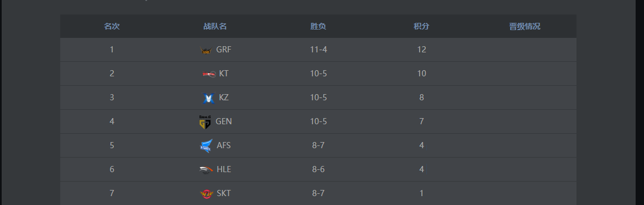Select the 胜负 column header
644x205 pixels.
click(318, 26)
